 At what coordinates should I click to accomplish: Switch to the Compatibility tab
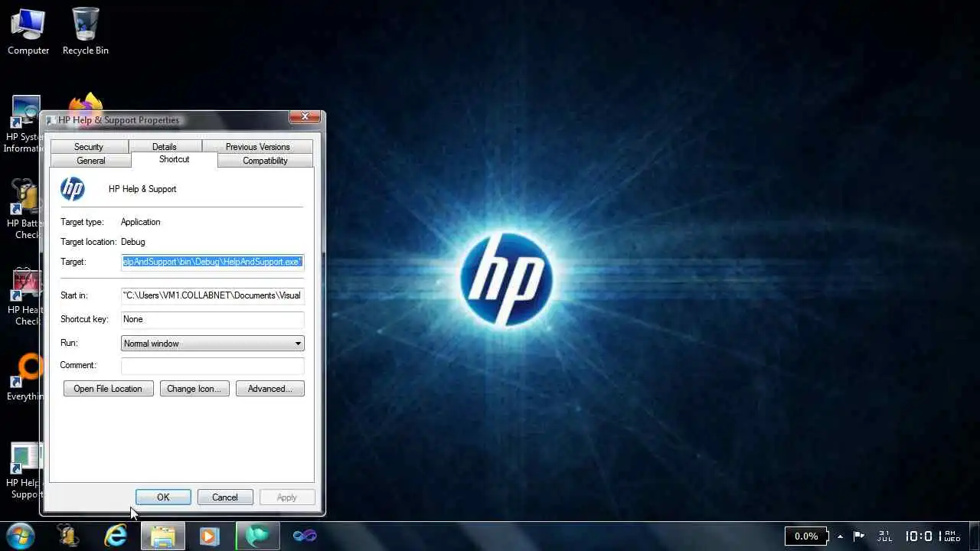265,160
